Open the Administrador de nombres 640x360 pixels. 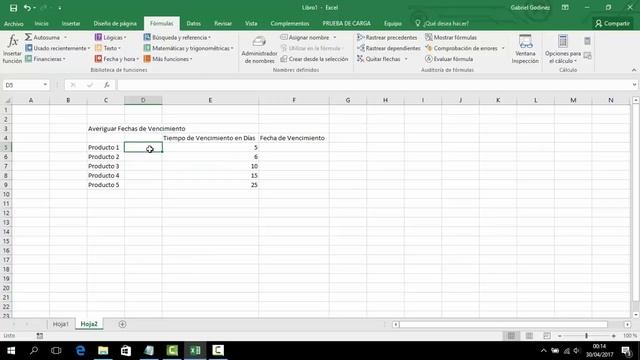[259, 49]
